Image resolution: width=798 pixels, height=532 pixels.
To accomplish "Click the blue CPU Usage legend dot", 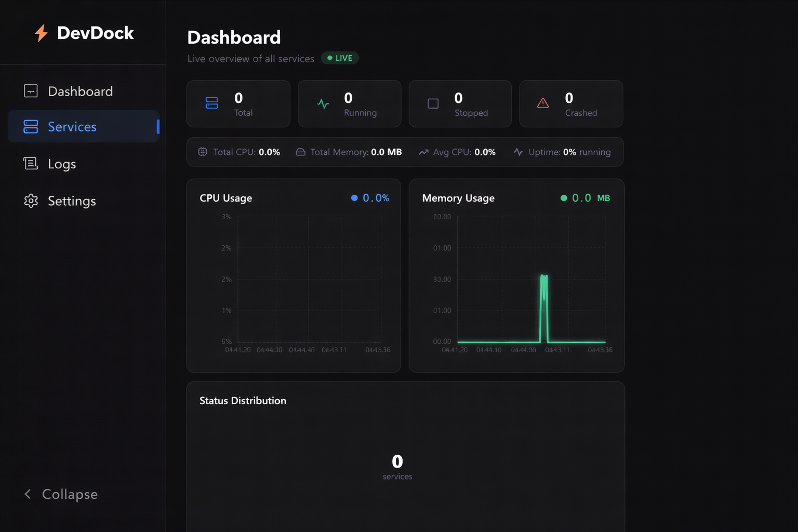I will pos(354,198).
